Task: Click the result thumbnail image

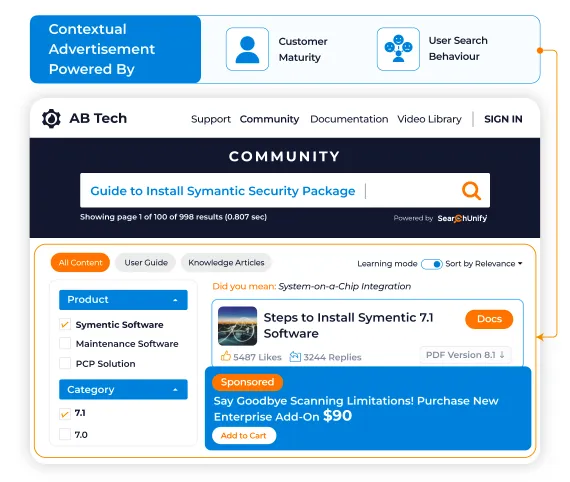Action: pos(237,326)
